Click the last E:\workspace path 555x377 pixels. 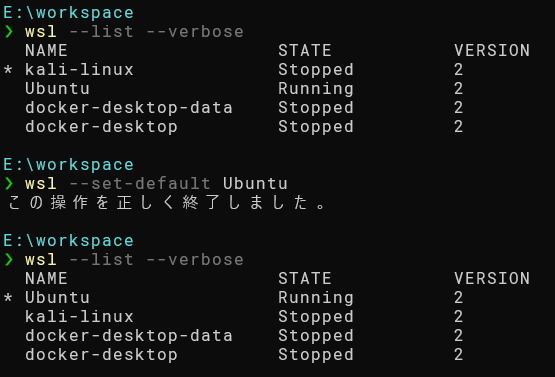click(68, 241)
